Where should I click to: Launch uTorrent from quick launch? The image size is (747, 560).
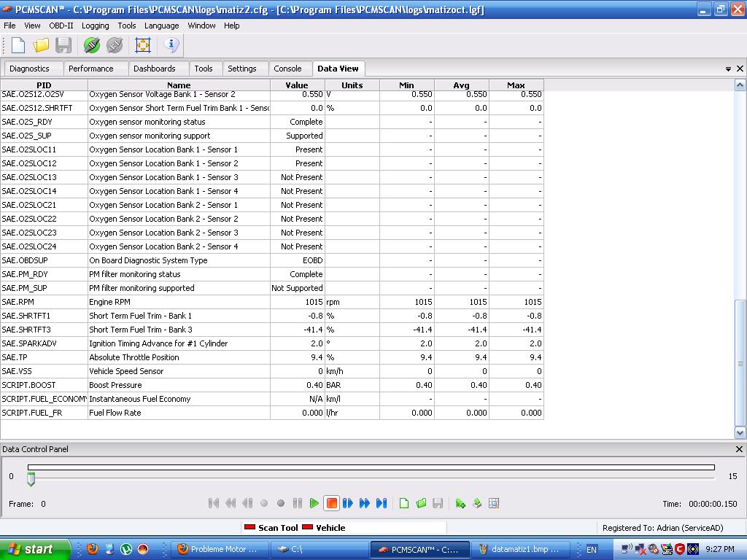click(x=126, y=549)
